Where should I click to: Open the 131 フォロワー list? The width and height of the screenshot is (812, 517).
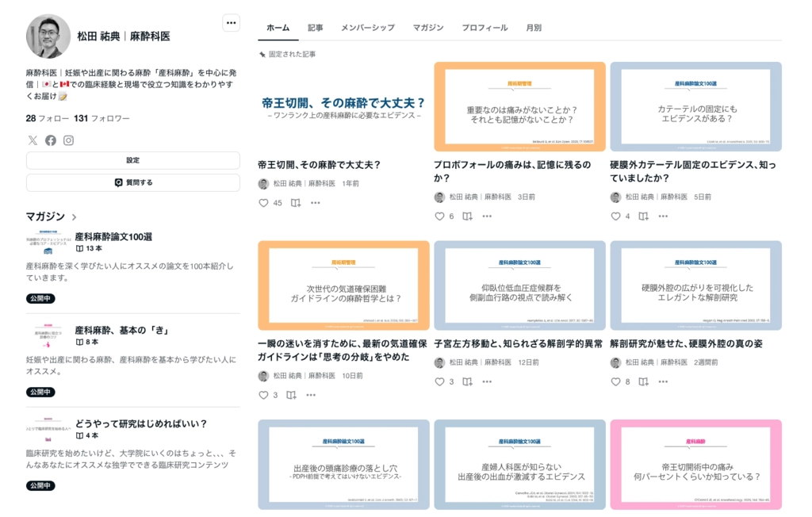[101, 118]
